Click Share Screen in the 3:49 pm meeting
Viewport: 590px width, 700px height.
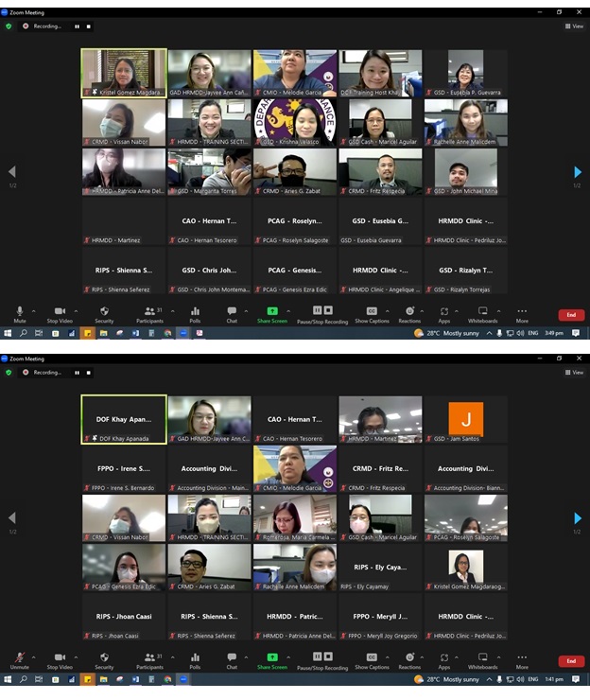coord(272,314)
